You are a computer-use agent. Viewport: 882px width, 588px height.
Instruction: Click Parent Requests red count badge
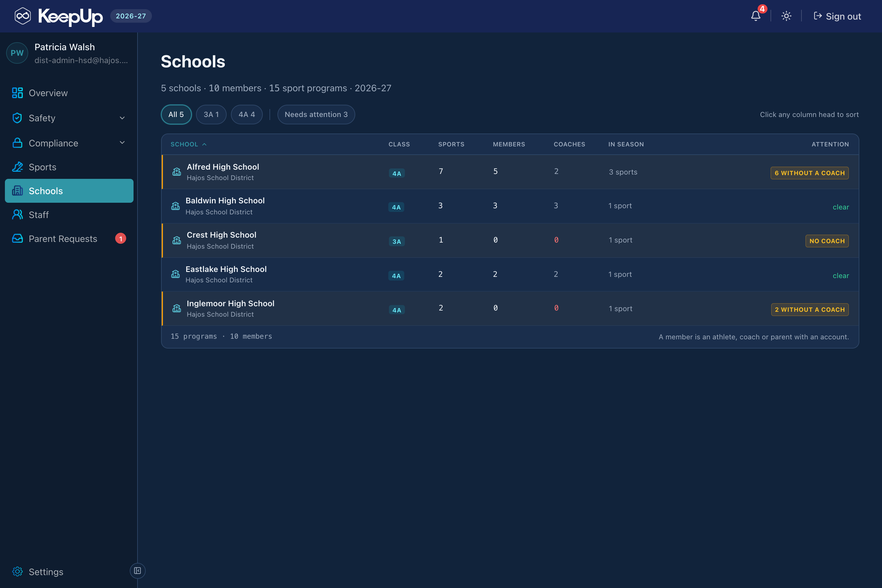click(120, 239)
